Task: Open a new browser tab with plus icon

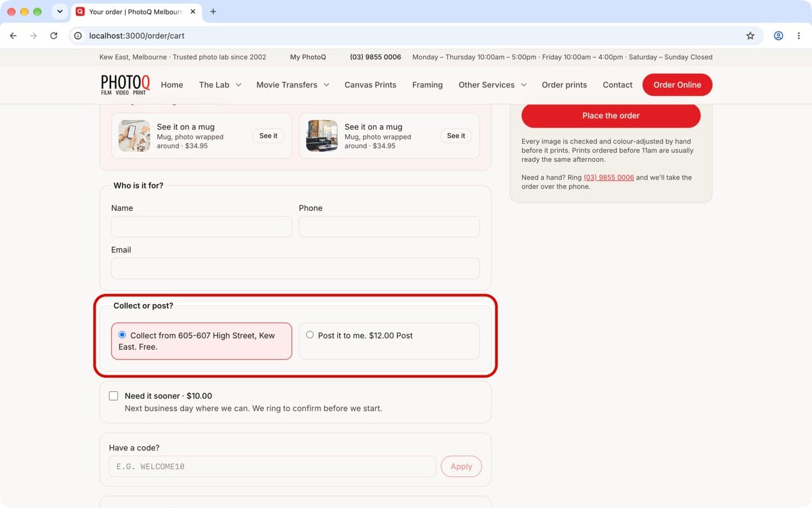Action: [213, 11]
